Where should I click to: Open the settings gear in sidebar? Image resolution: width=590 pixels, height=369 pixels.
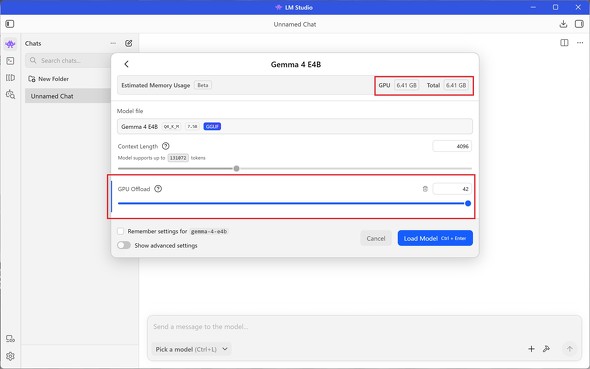click(10, 356)
